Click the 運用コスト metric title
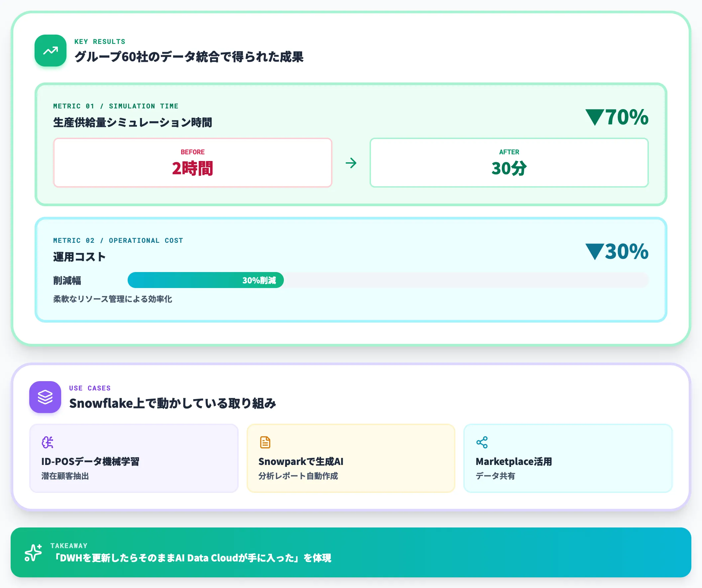The width and height of the screenshot is (702, 588). pos(79,257)
